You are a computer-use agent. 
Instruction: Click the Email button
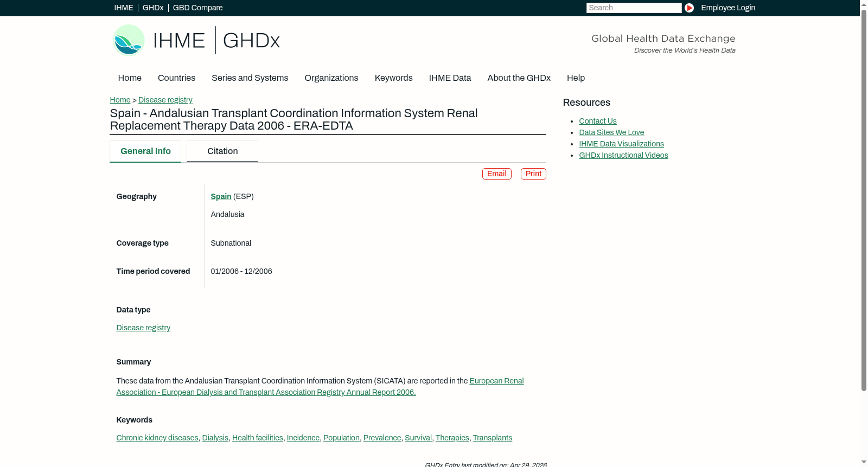point(496,174)
